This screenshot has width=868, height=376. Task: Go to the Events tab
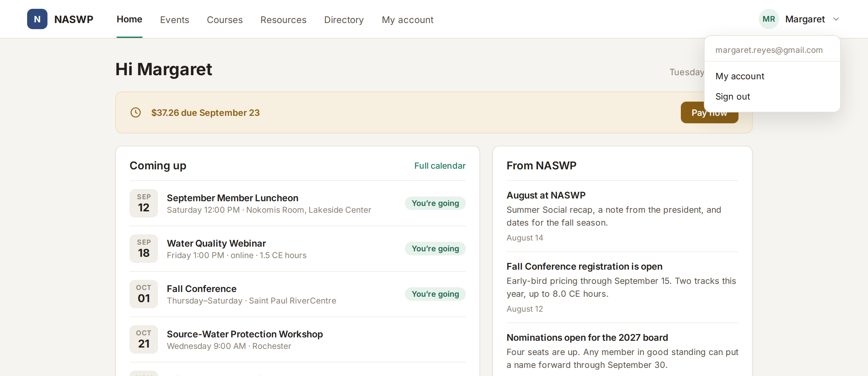[x=175, y=20]
